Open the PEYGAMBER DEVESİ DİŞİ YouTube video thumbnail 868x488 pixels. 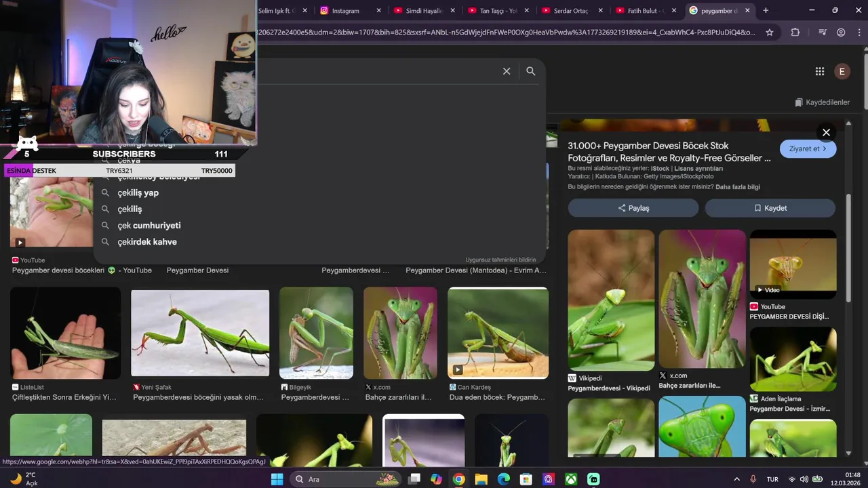pos(793,264)
